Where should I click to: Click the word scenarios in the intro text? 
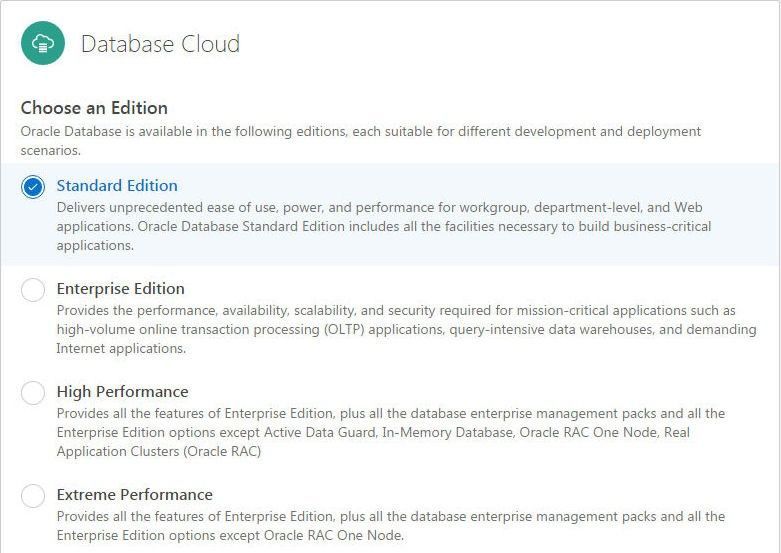click(x=50, y=150)
